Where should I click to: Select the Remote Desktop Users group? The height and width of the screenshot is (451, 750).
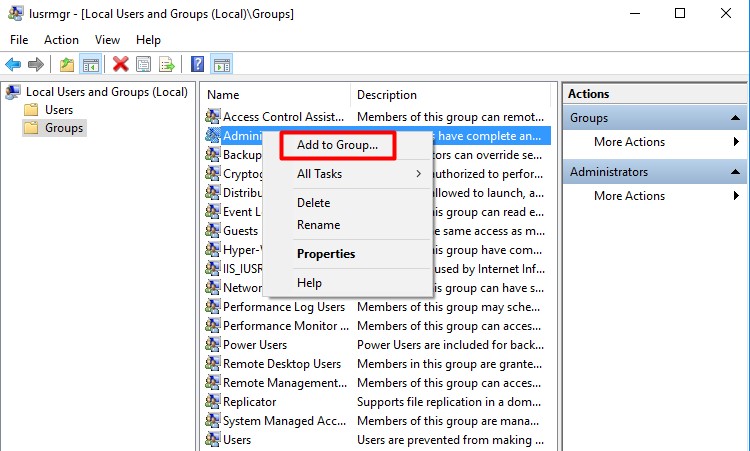coord(281,364)
